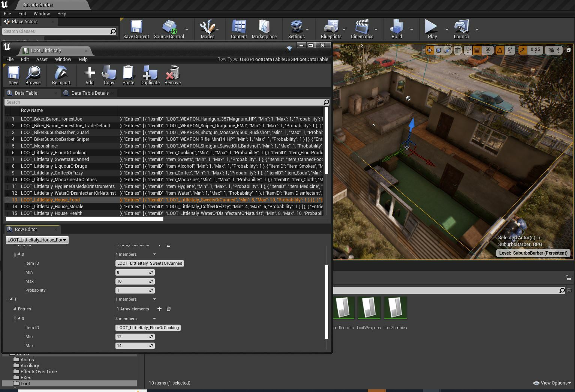
Task: Open surface snapping options in viewport
Action: [468, 50]
